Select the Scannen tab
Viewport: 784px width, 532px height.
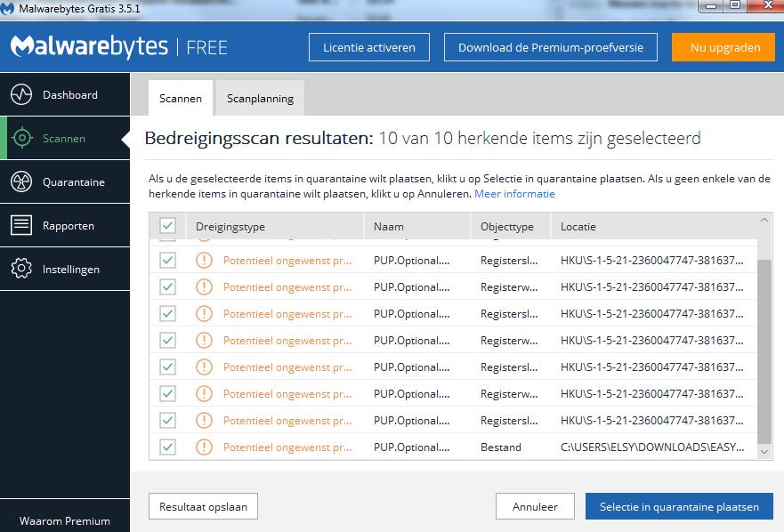[x=181, y=99]
